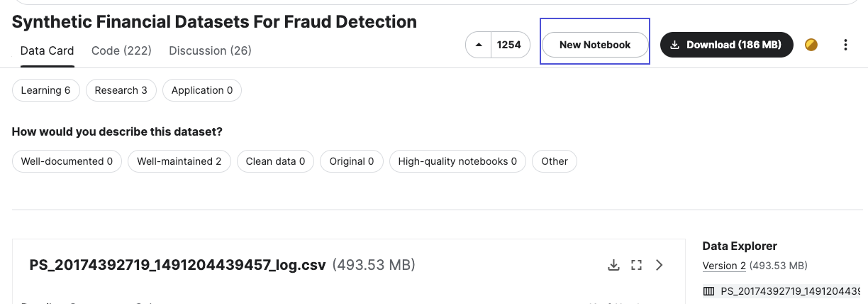Click the 1254 vote count
The image size is (868, 304).
tap(508, 45)
